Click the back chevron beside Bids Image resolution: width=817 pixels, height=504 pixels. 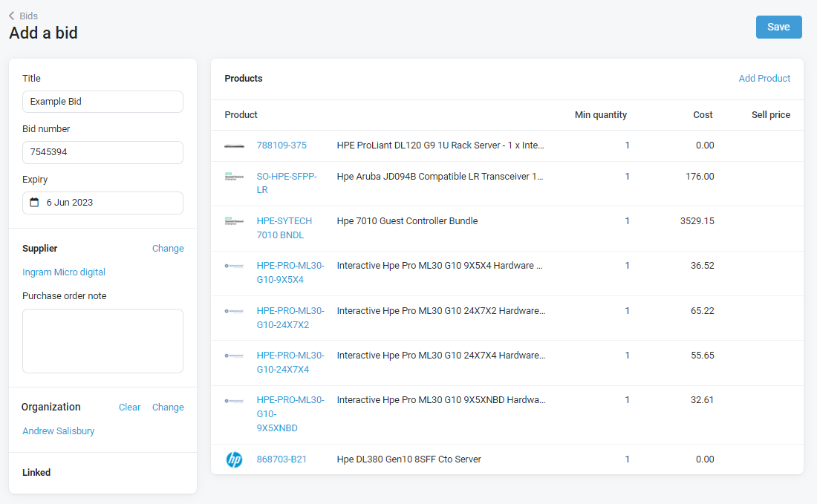pyautogui.click(x=12, y=16)
